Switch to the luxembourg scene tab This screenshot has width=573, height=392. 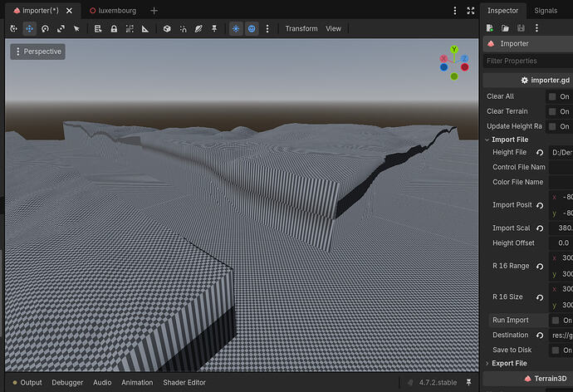pyautogui.click(x=113, y=11)
